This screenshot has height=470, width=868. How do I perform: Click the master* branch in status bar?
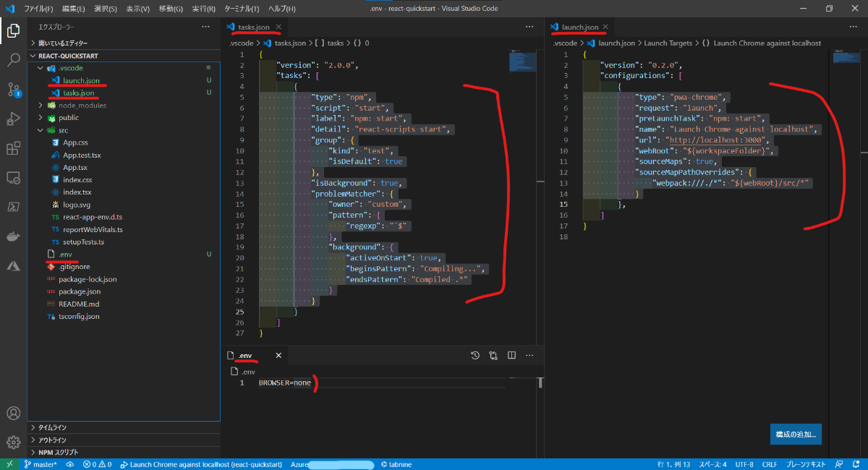click(41, 464)
